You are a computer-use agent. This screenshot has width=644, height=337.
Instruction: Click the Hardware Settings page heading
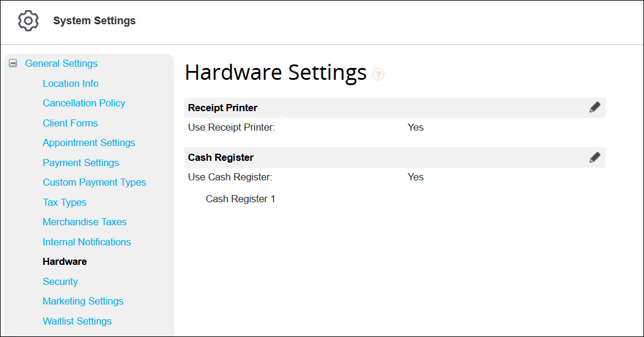pyautogui.click(x=275, y=73)
